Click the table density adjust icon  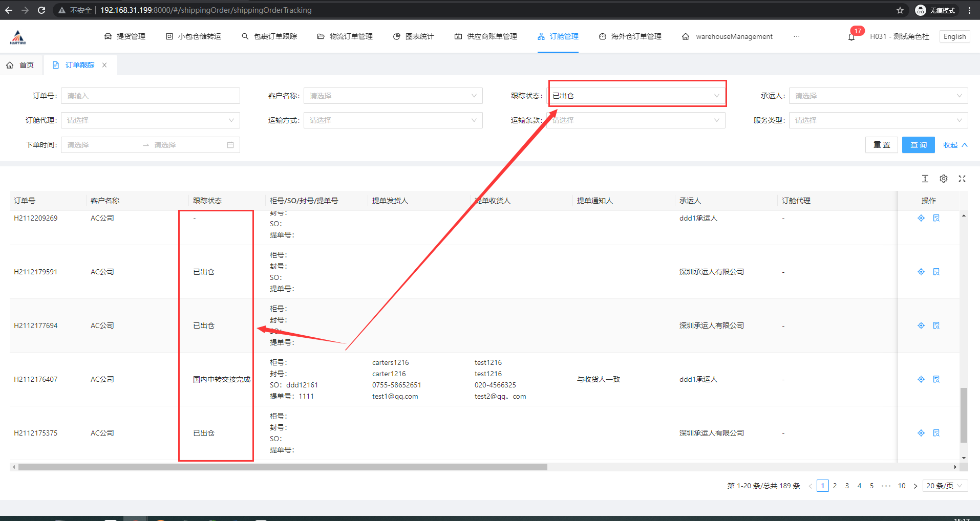click(x=925, y=179)
